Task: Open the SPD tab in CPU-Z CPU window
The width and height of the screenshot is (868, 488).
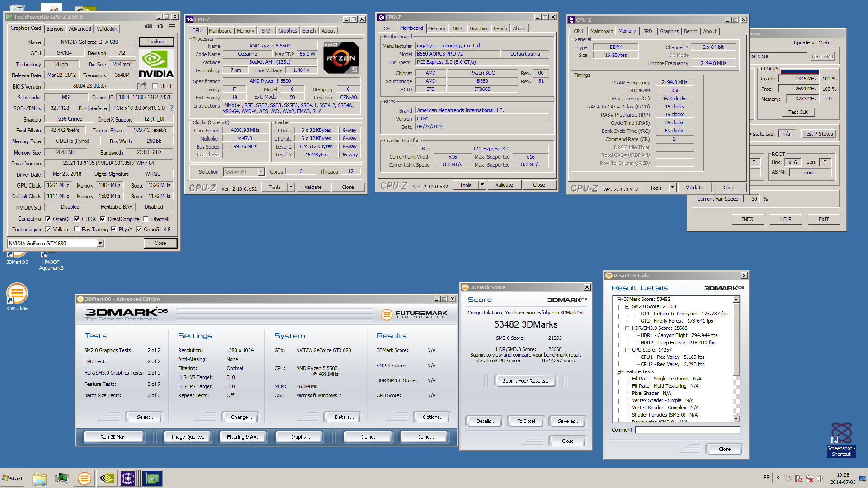Action: [266, 31]
